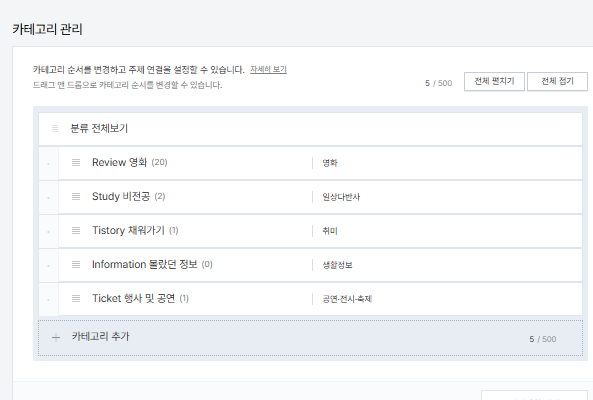Click drag handle icon for Review 영화
Viewport: 593px width, 400px height.
(x=76, y=163)
